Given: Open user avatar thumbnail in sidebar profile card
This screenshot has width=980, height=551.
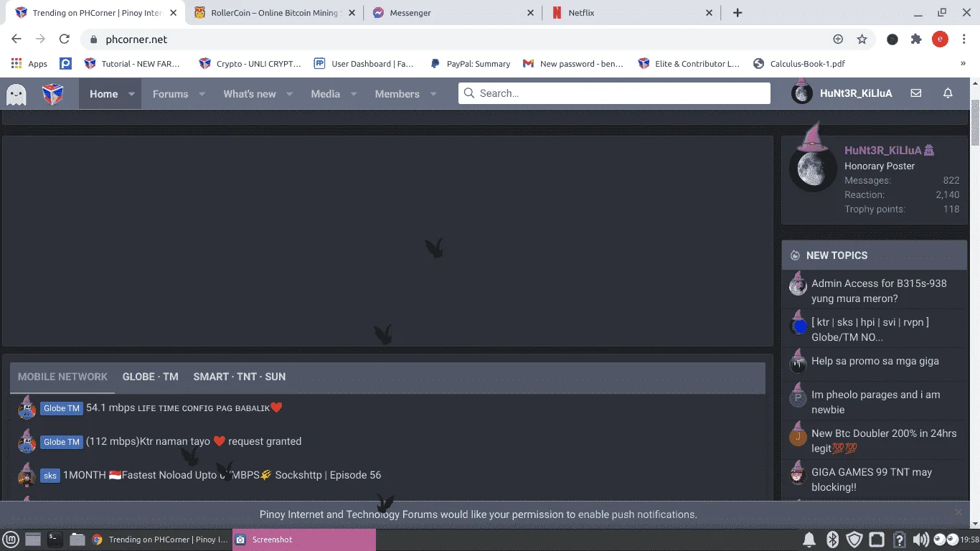Looking at the screenshot, I should (813, 167).
